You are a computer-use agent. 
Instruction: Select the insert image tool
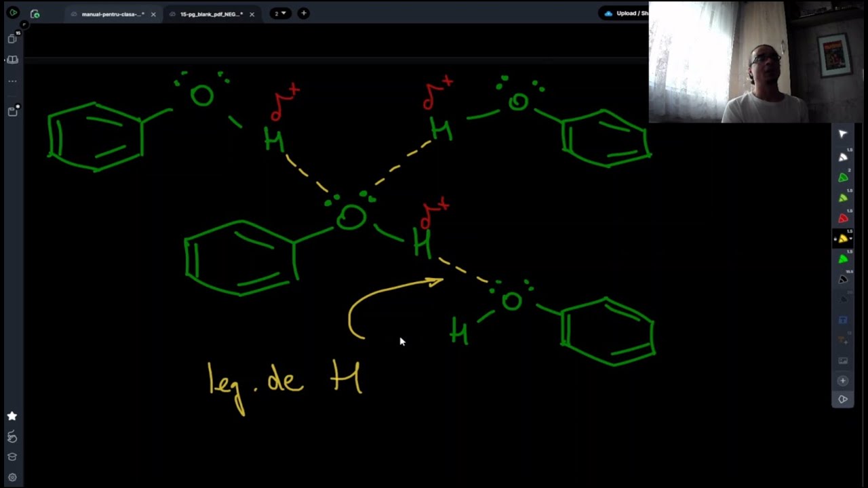click(843, 360)
